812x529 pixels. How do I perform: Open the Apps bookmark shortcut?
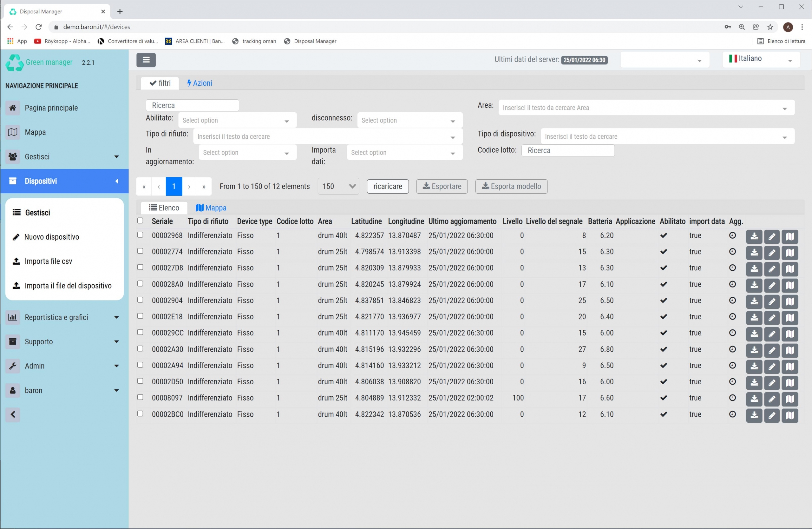tap(17, 41)
